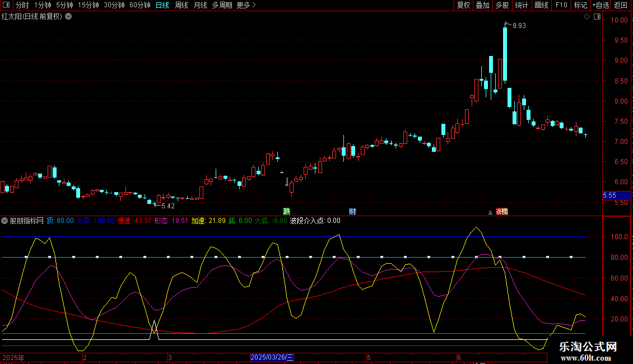Click the 9.93 peak price label
633x364 pixels.
pyautogui.click(x=519, y=26)
